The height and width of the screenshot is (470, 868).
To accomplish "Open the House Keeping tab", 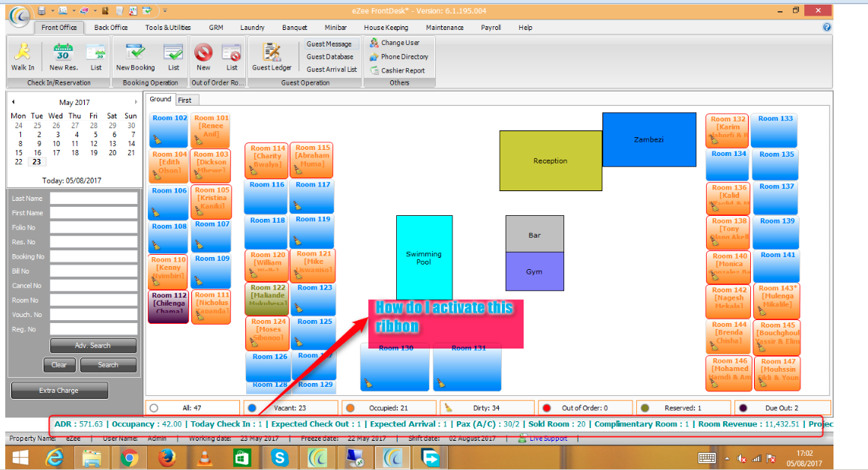I will tap(386, 27).
